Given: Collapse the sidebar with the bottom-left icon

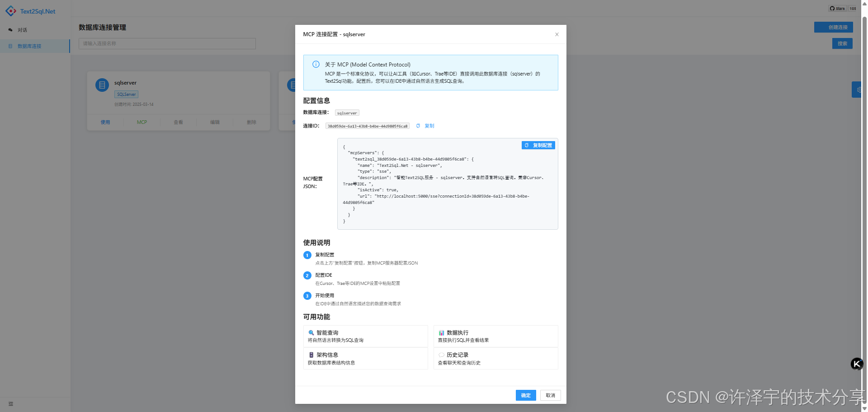Looking at the screenshot, I should click(x=11, y=404).
